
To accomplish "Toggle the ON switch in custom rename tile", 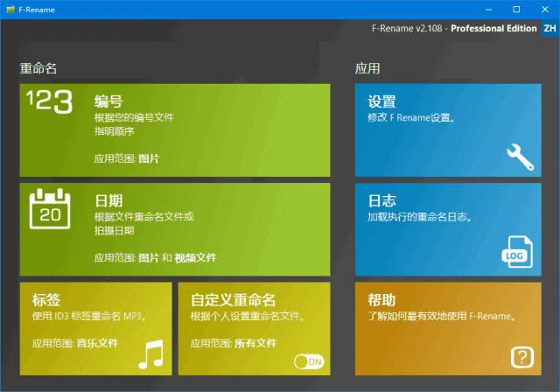I will click(x=309, y=361).
